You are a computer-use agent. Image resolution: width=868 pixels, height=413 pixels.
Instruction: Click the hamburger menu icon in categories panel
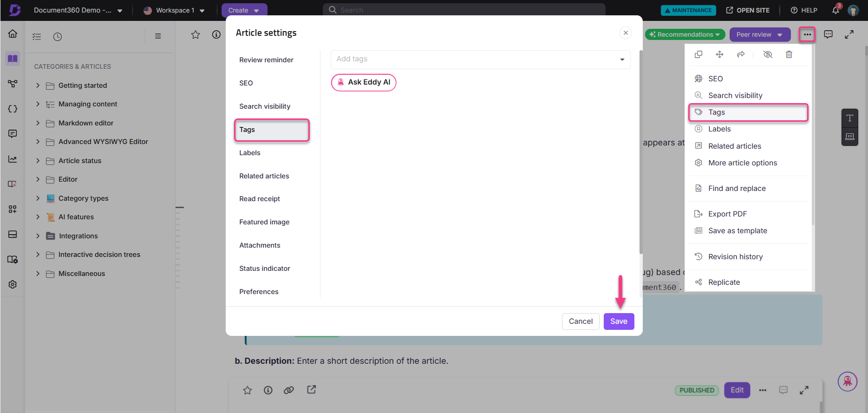(158, 36)
